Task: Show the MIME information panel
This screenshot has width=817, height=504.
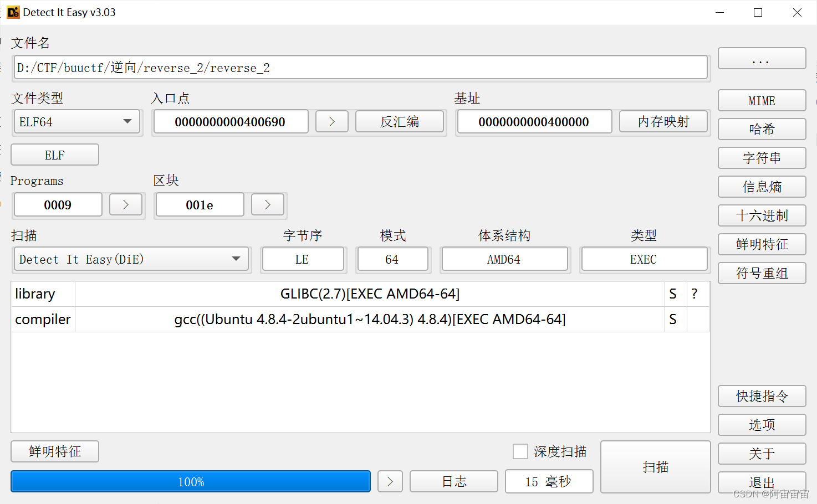Action: tap(762, 100)
